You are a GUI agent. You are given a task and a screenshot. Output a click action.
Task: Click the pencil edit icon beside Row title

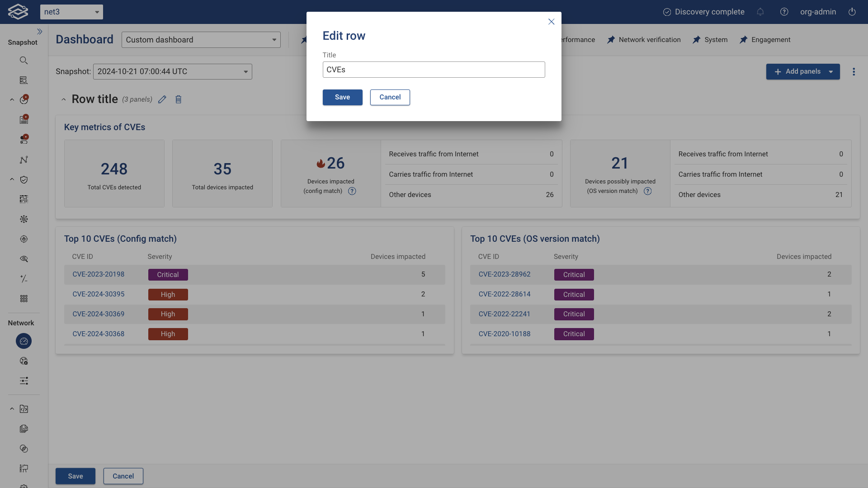(x=162, y=99)
